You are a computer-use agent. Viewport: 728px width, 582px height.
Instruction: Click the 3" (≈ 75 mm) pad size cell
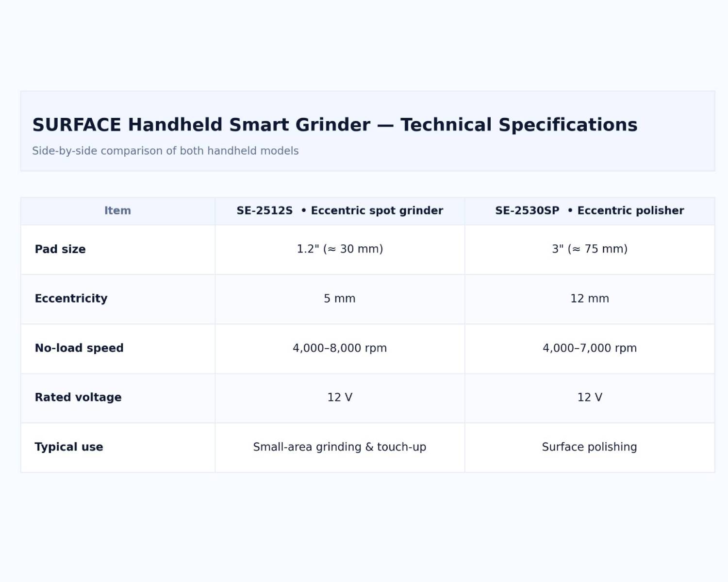tap(589, 249)
